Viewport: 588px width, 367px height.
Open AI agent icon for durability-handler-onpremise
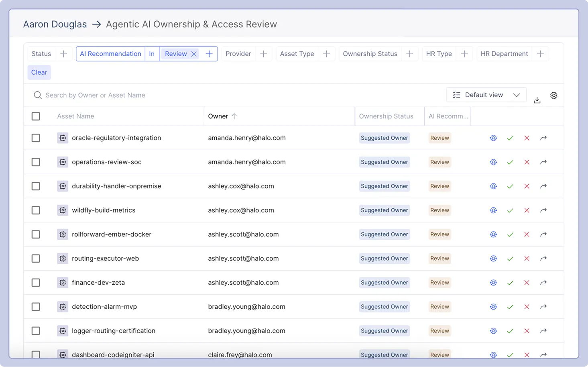493,186
